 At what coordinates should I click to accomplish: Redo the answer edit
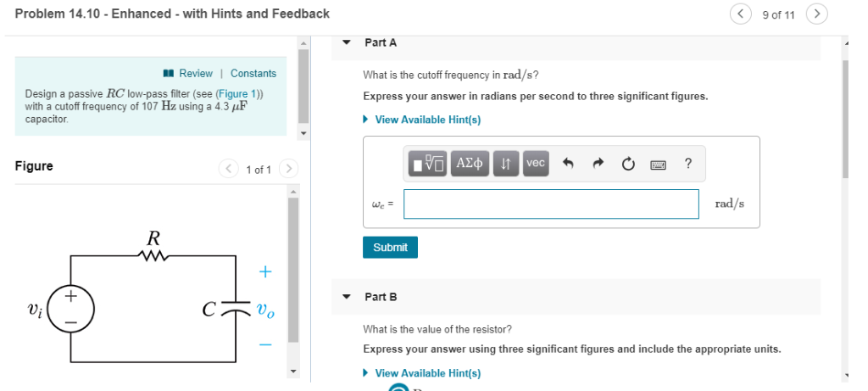[x=598, y=164]
